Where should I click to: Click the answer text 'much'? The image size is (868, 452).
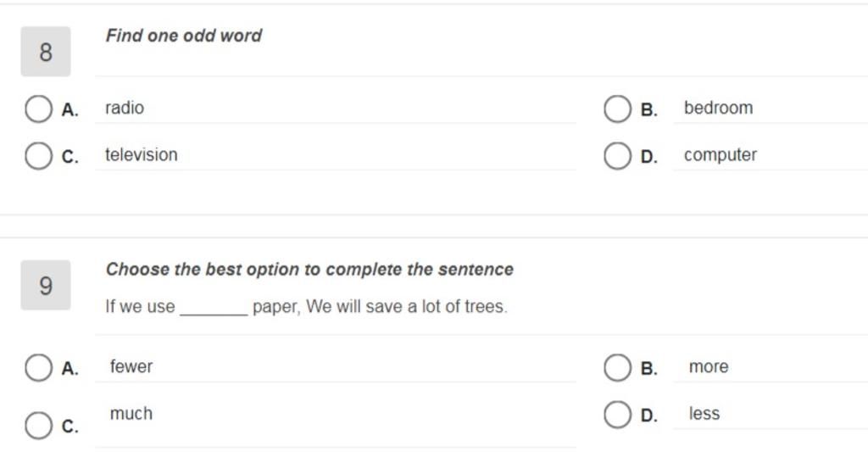[131, 414]
